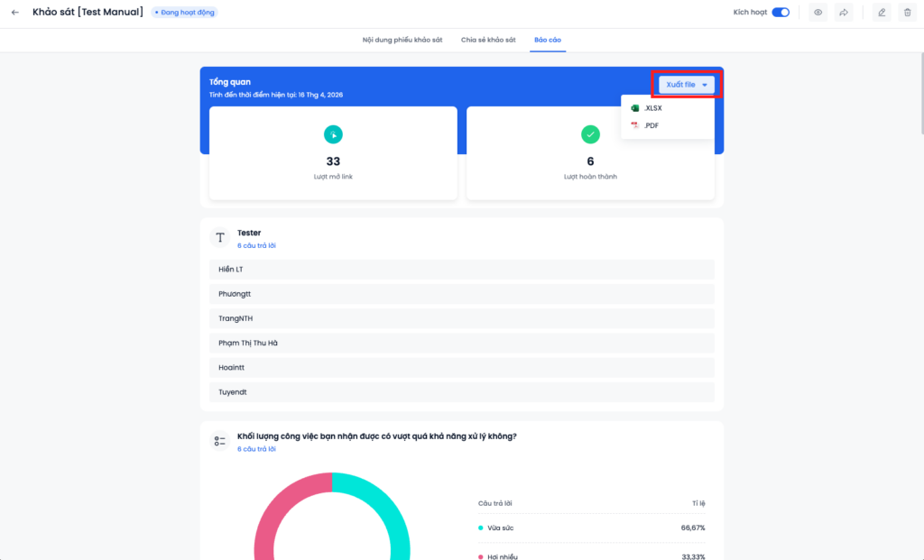Switch to Nội dung phiếu khảo sát tab

(402, 41)
